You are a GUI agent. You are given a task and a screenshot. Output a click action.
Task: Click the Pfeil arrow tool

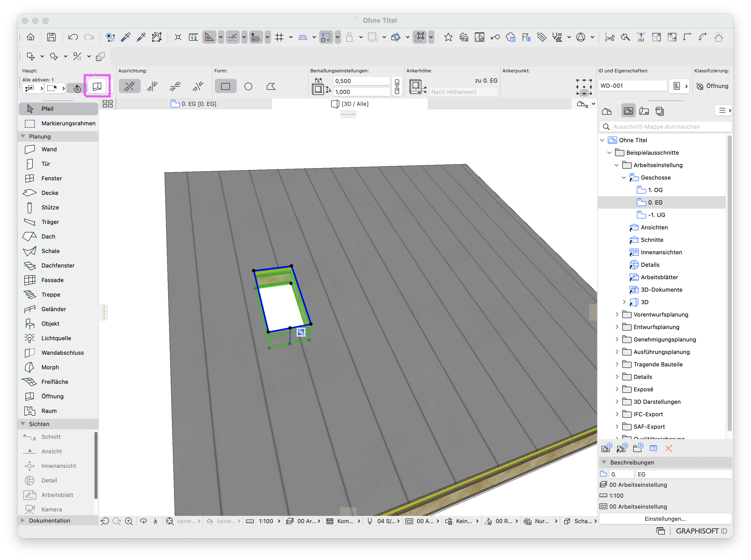58,109
